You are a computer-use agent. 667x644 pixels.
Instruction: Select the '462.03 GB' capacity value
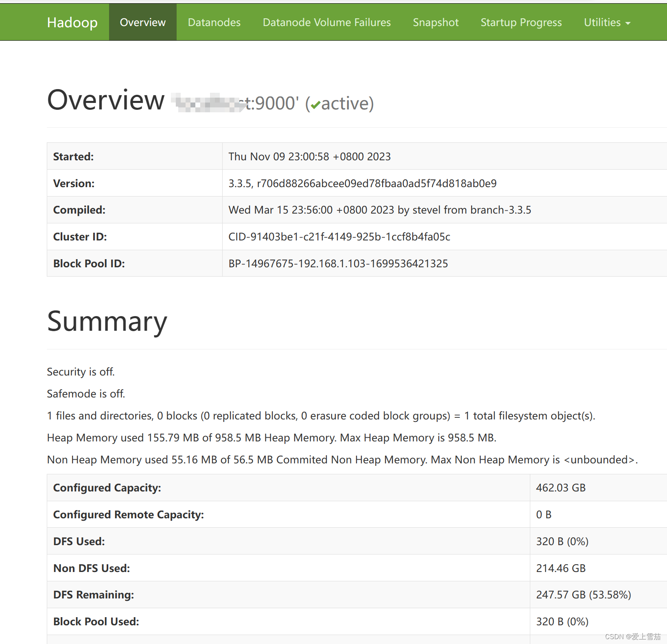pyautogui.click(x=561, y=488)
